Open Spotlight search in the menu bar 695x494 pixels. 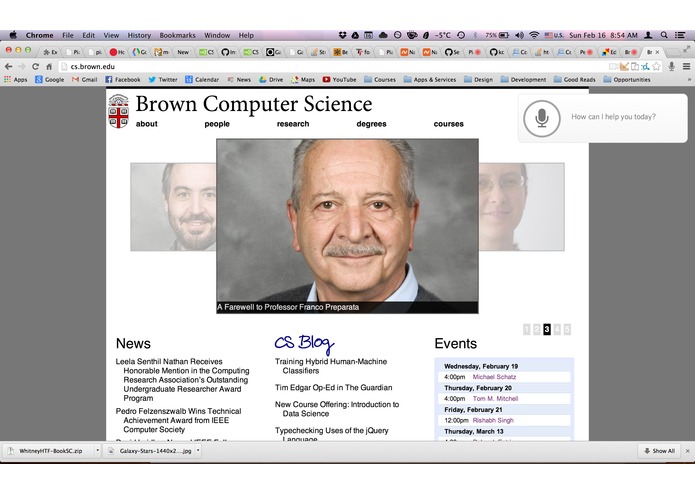point(664,35)
